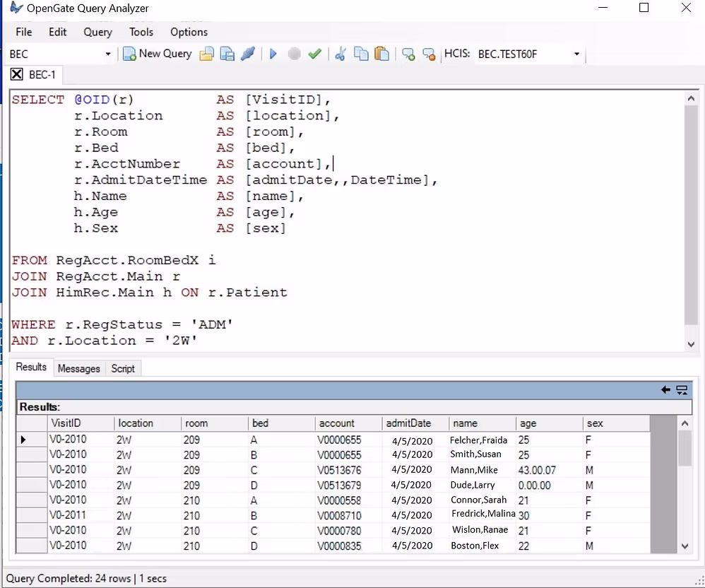Screen dimensions: 705x588
Task: Expand the BEC database dropdown
Action: tap(108, 54)
